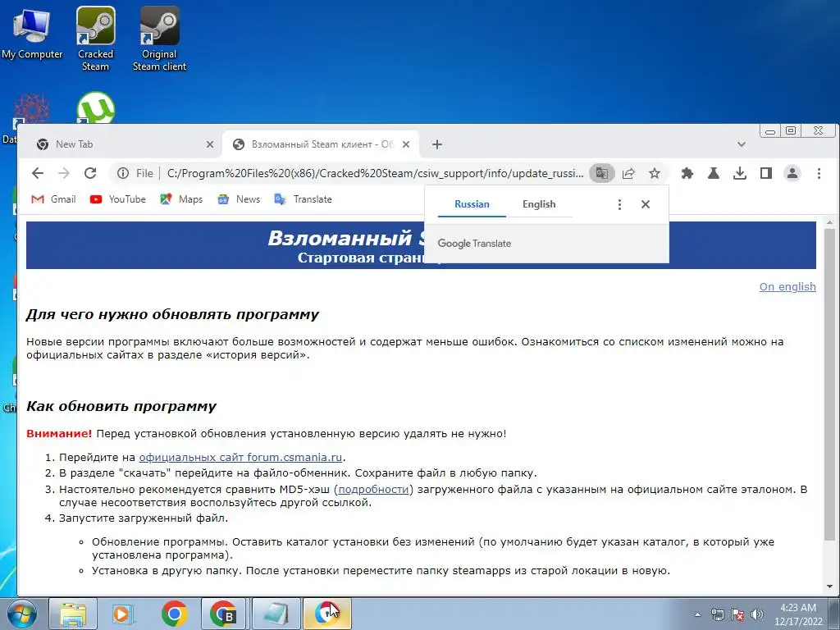
Task: Click the address bar URL
Action: click(x=375, y=173)
